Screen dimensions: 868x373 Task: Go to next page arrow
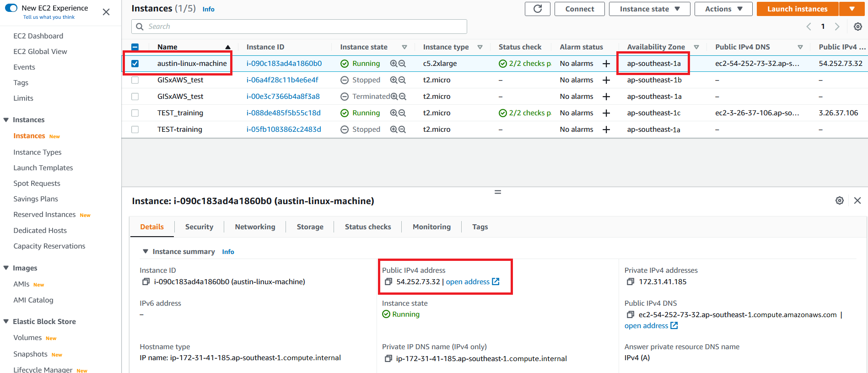pyautogui.click(x=837, y=27)
